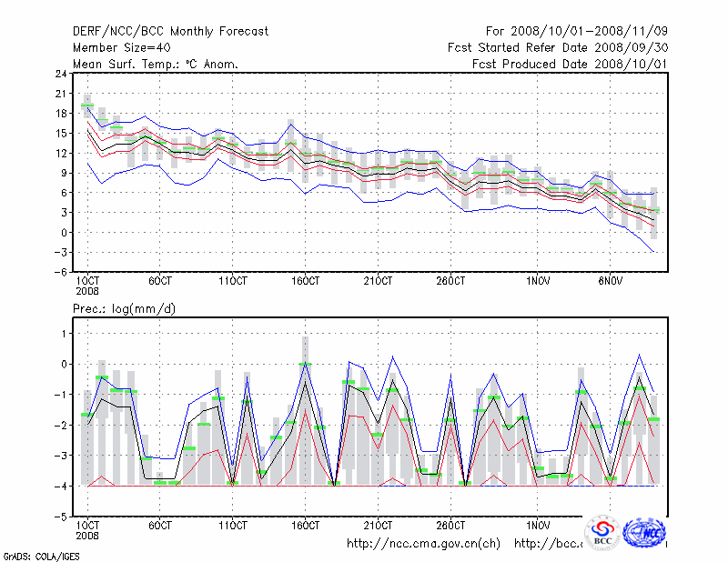Select the Member Size=40 label
728x562 pixels.
click(x=120, y=48)
